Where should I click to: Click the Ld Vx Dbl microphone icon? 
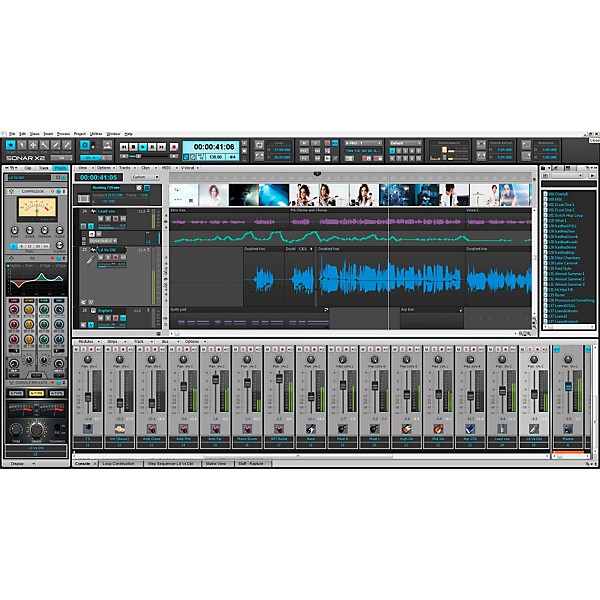tap(533, 429)
